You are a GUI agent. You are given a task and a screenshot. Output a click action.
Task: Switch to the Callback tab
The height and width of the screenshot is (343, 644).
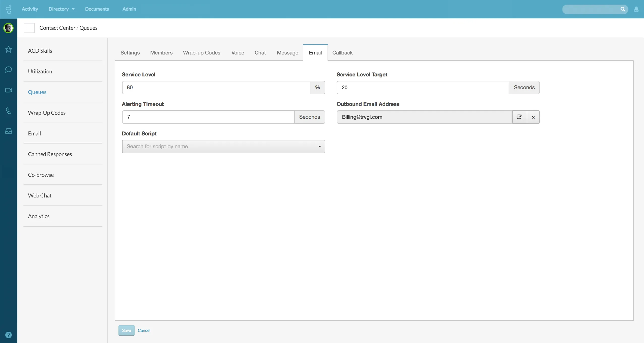(x=342, y=53)
